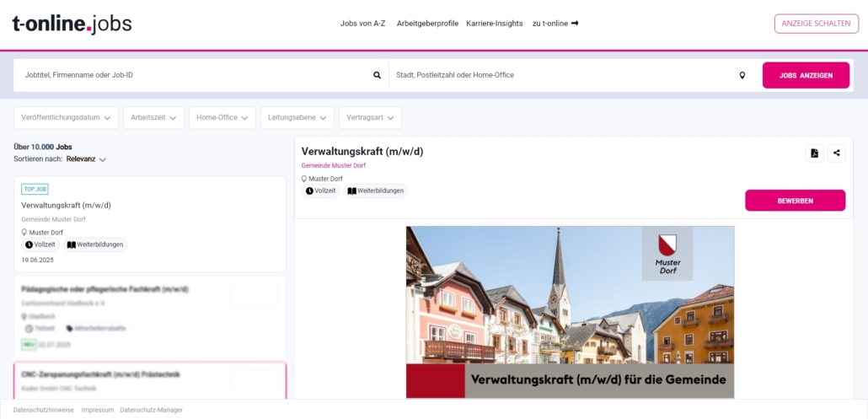Open Karriere-Insights navigation item
The height and width of the screenshot is (419, 868).
coord(495,24)
